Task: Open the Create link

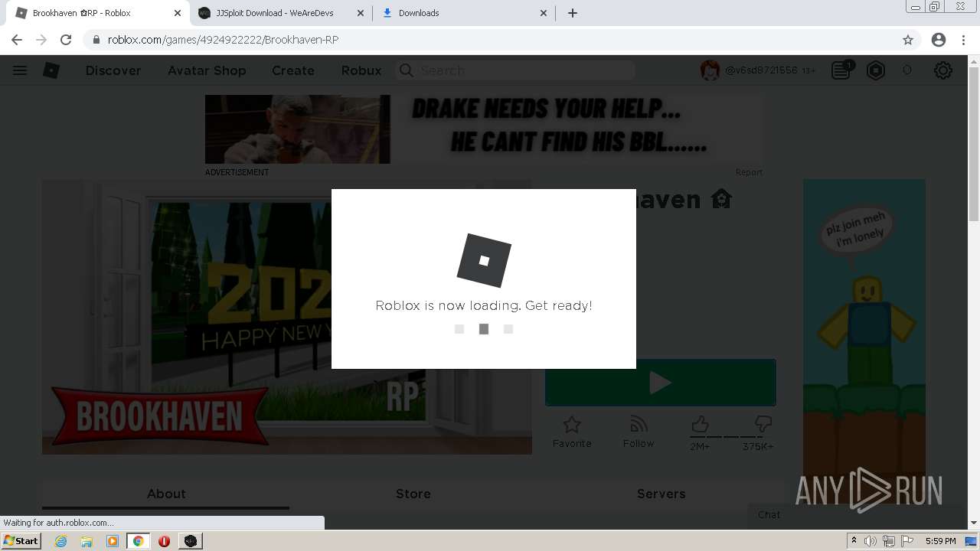Action: pyautogui.click(x=293, y=70)
